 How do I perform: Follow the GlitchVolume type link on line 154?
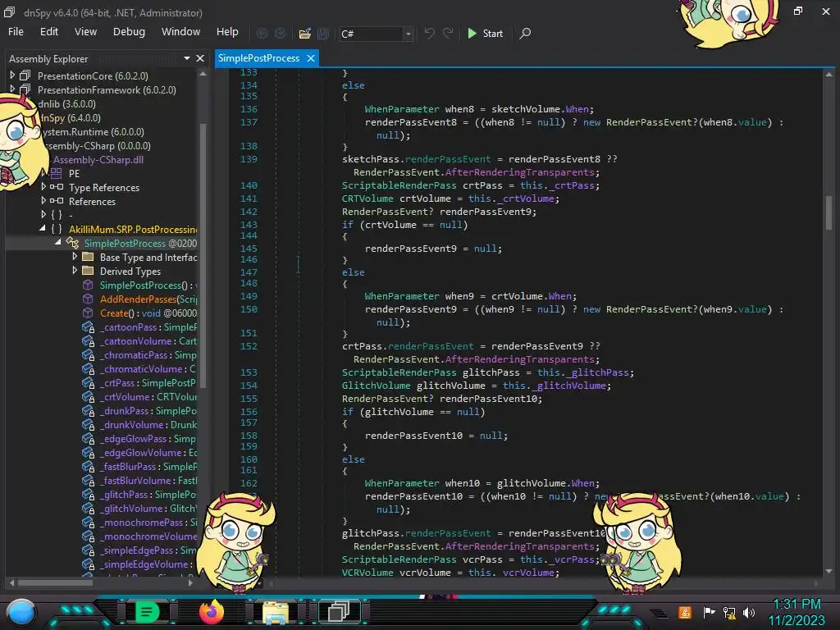[x=376, y=386]
